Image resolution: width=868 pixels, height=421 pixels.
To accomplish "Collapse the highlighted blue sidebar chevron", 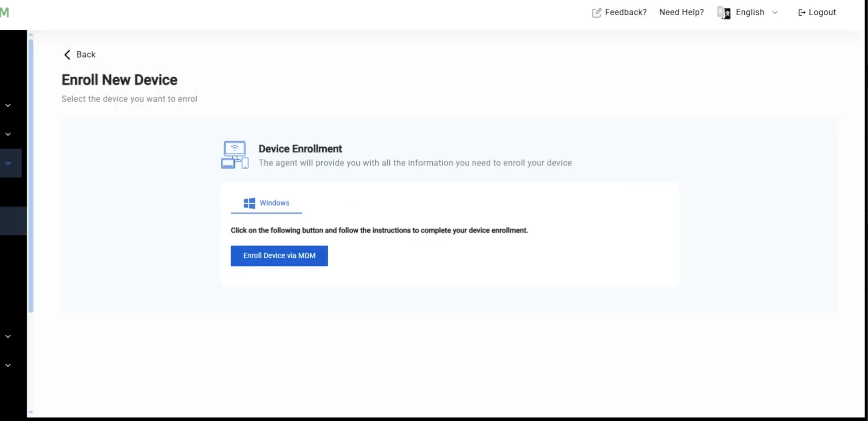I will [x=8, y=163].
